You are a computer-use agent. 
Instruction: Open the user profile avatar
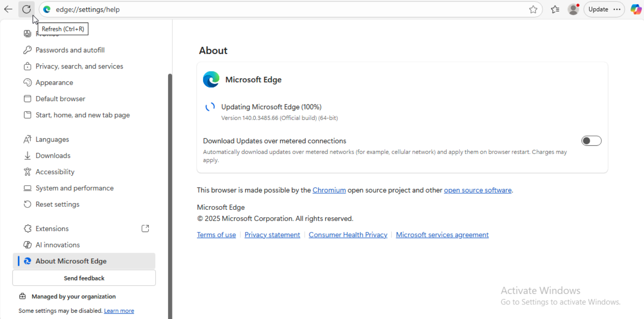pos(573,9)
